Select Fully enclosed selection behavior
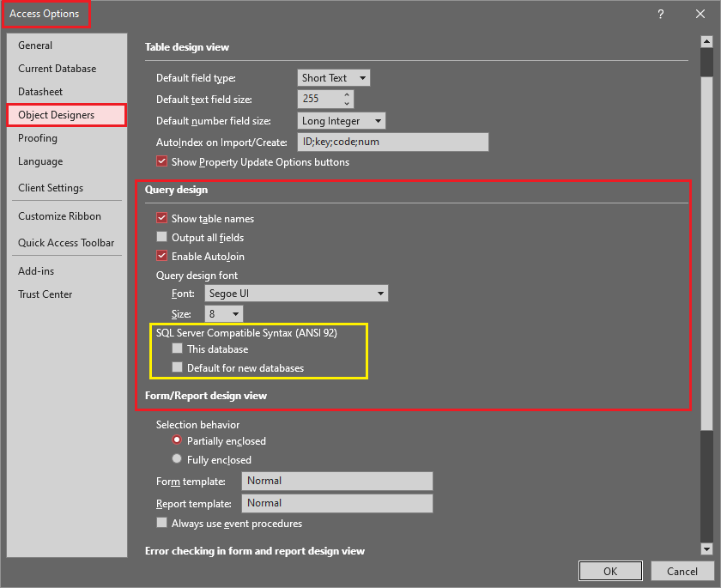Image resolution: width=721 pixels, height=588 pixels. (178, 459)
